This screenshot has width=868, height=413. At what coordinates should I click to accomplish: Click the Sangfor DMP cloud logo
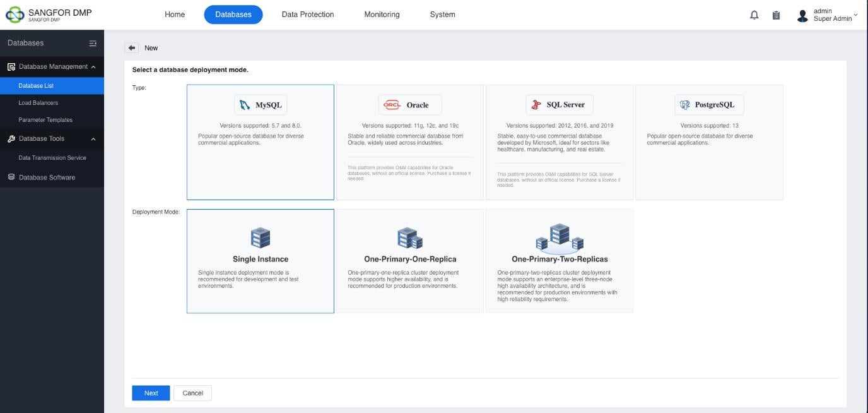coord(15,15)
